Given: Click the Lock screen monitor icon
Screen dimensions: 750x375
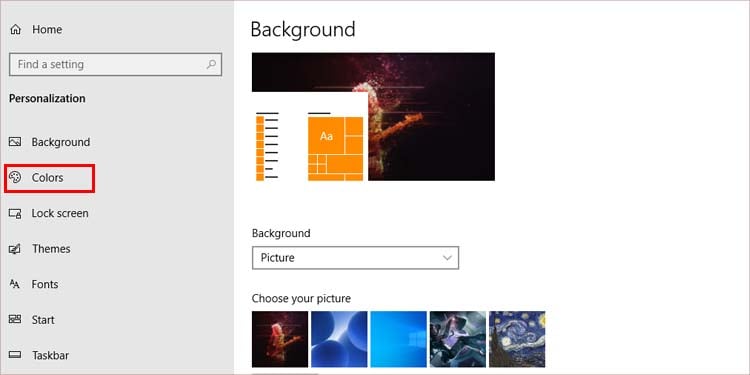Looking at the screenshot, I should 15,213.
